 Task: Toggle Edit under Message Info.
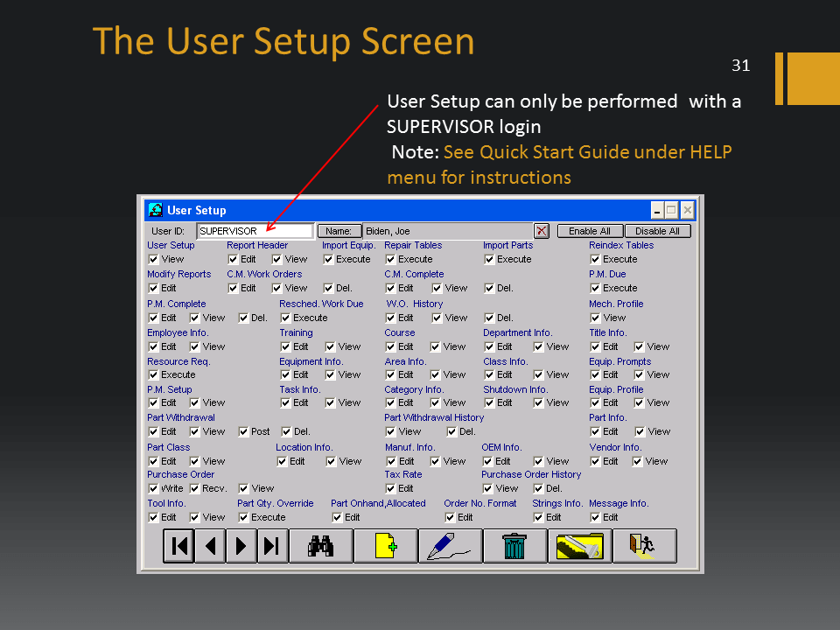click(x=595, y=517)
